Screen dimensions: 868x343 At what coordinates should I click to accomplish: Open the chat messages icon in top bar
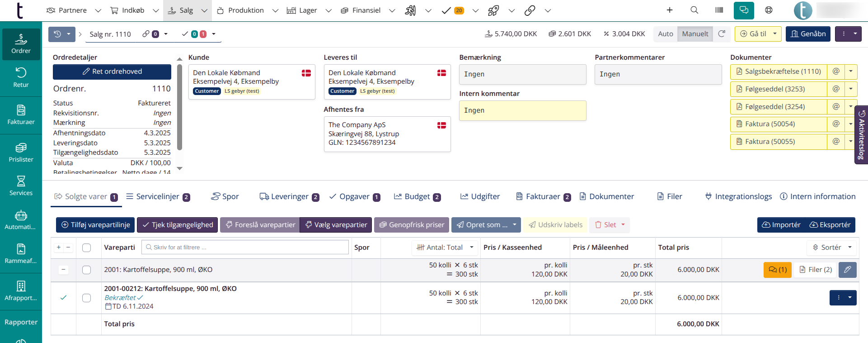tap(743, 10)
